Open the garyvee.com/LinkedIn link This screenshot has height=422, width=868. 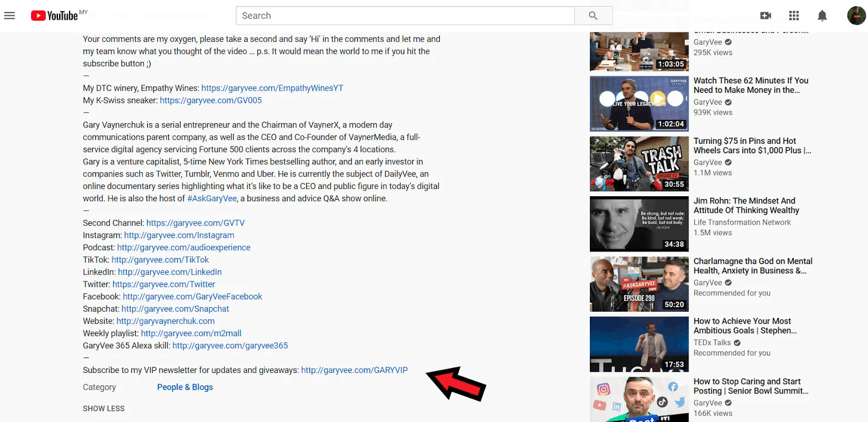click(x=169, y=272)
